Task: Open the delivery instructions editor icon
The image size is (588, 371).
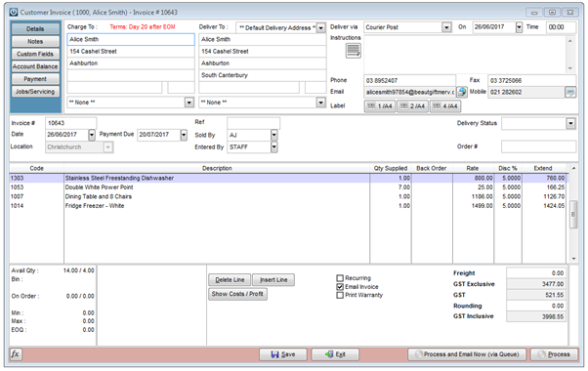Action: click(x=353, y=51)
